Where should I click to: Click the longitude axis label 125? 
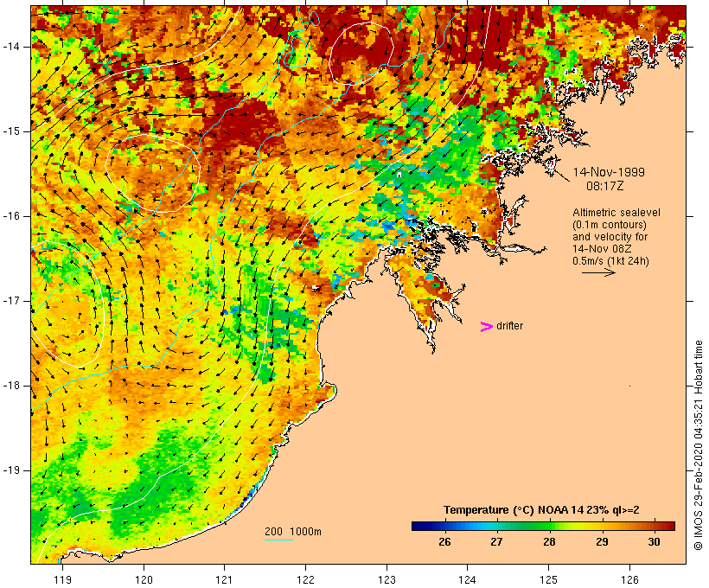pyautogui.click(x=548, y=580)
